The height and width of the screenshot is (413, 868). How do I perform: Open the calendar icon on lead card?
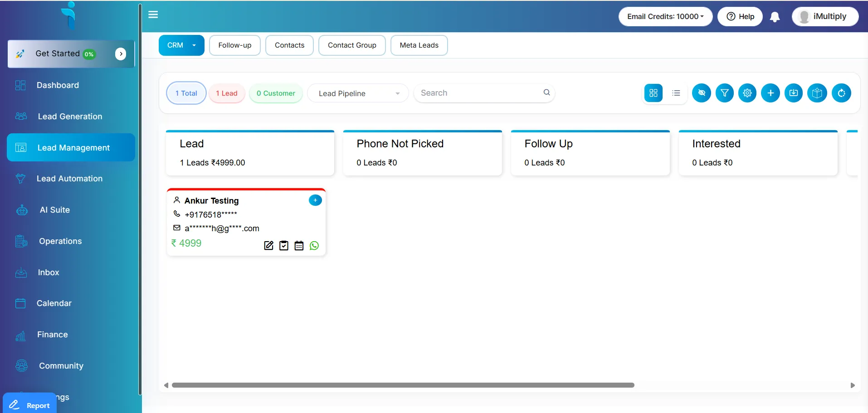click(x=299, y=246)
